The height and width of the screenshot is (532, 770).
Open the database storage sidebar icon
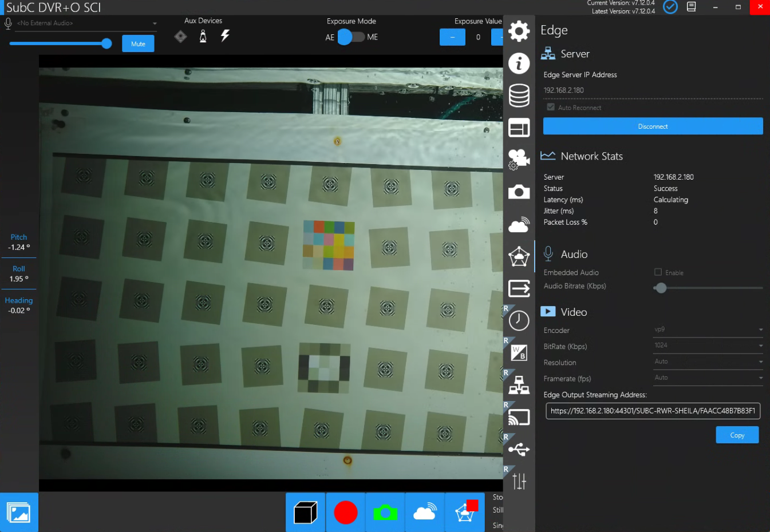[x=519, y=96]
